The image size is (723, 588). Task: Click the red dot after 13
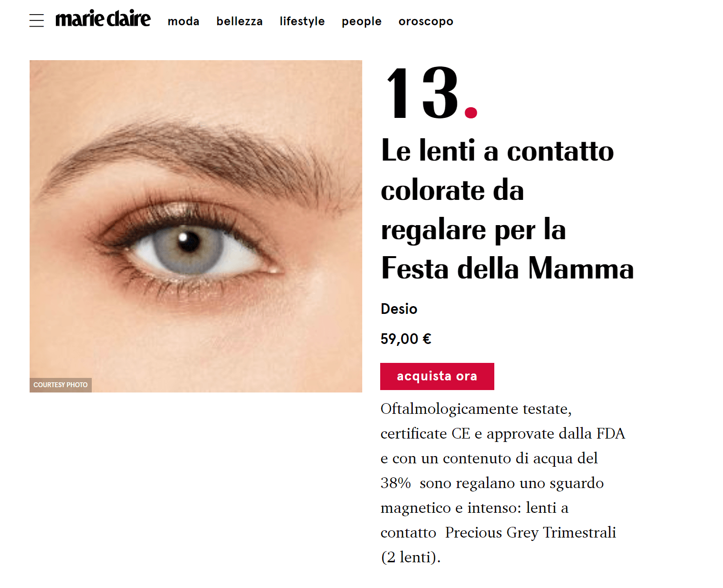click(x=471, y=113)
